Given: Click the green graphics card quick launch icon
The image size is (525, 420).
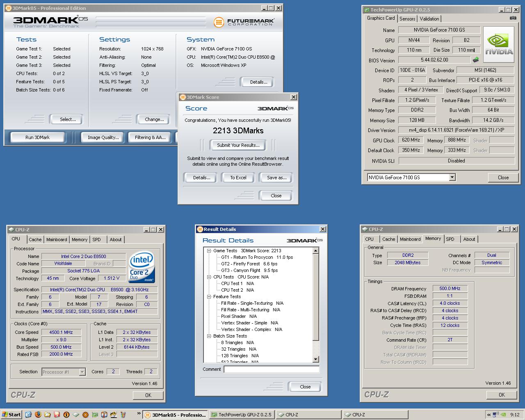Looking at the screenshot, I should click(95, 415).
